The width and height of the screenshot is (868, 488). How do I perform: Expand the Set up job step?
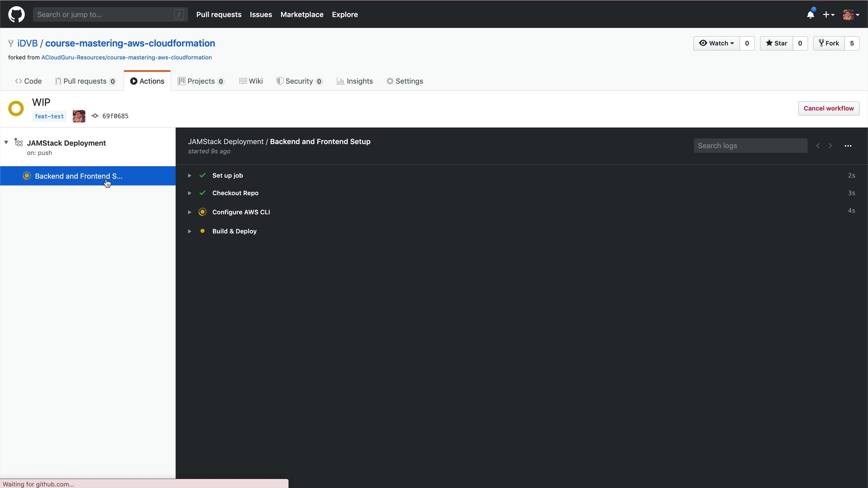coord(189,176)
